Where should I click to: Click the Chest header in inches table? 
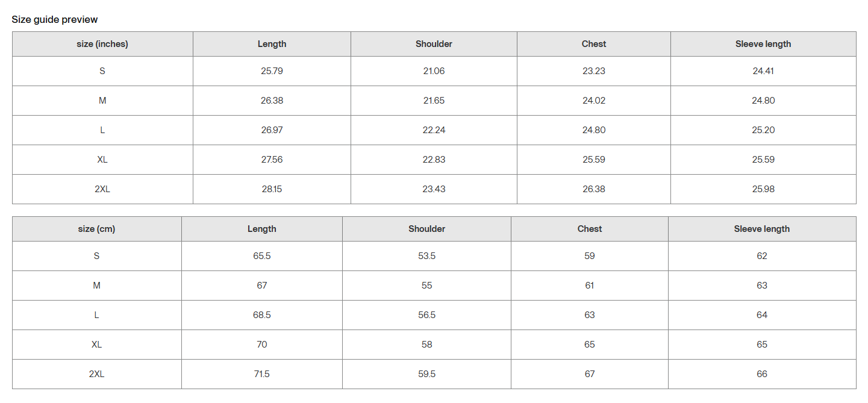click(593, 44)
